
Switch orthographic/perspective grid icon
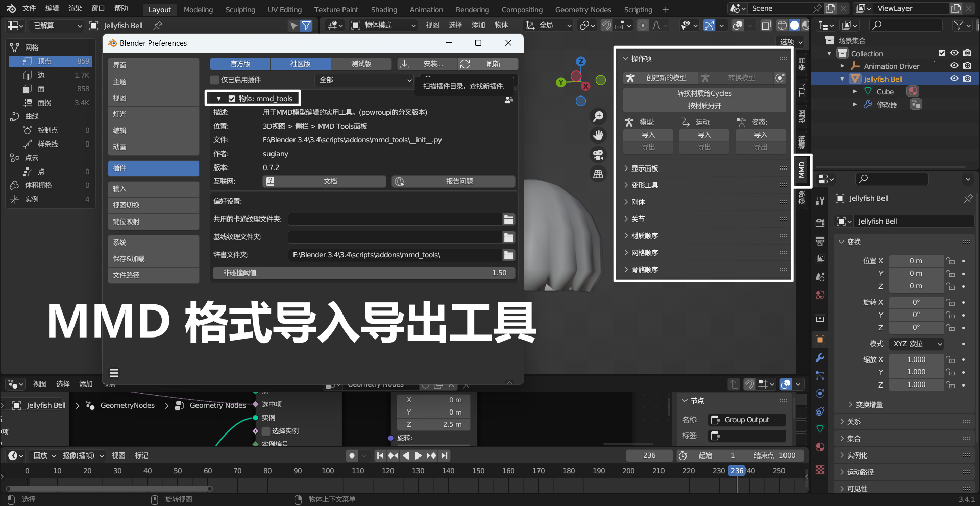[598, 174]
